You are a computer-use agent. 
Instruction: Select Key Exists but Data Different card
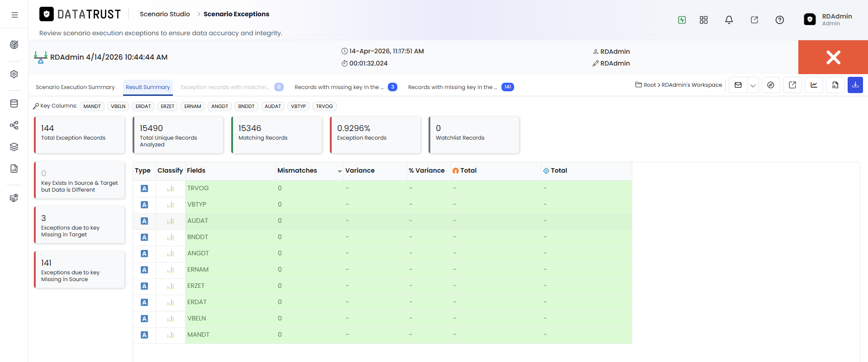tap(79, 180)
